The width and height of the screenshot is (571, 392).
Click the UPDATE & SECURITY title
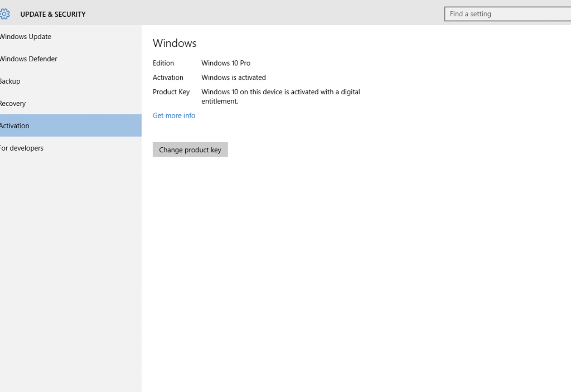pos(53,14)
